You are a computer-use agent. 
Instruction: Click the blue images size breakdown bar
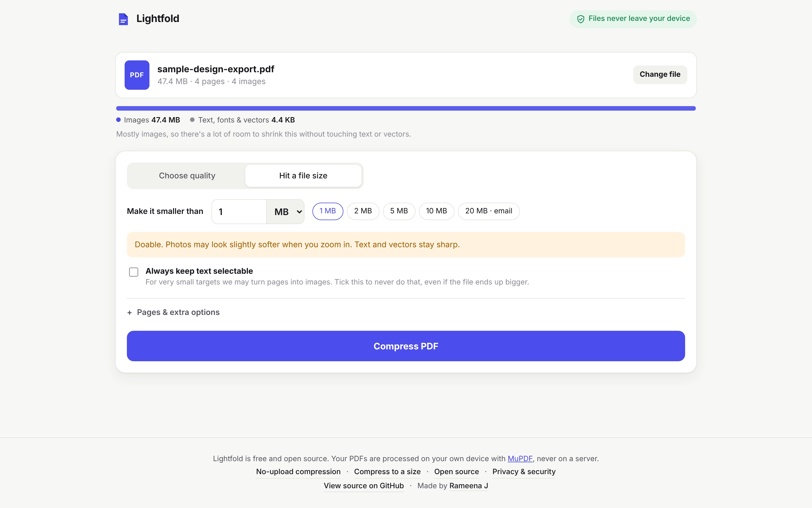point(406,109)
